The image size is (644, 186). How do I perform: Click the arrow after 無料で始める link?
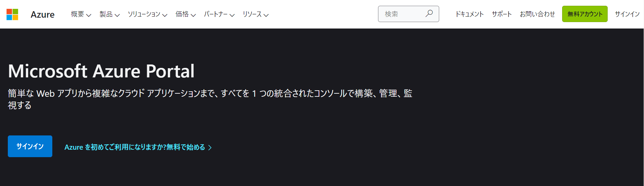210,147
